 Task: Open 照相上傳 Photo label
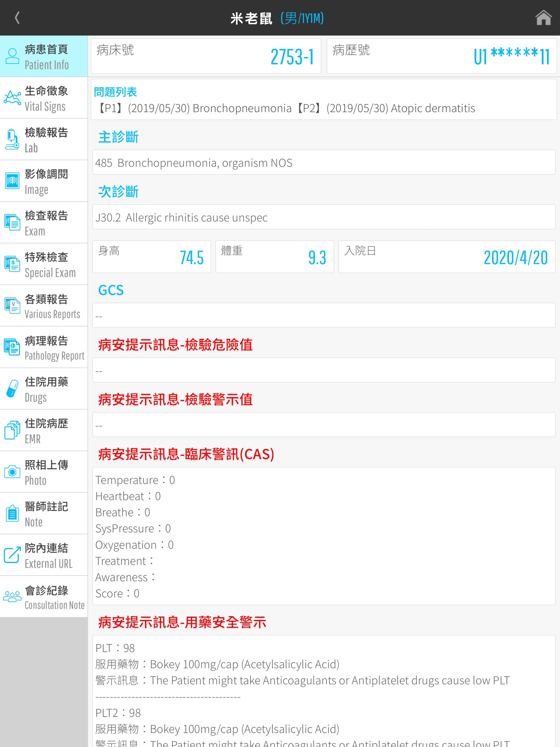pos(46,472)
